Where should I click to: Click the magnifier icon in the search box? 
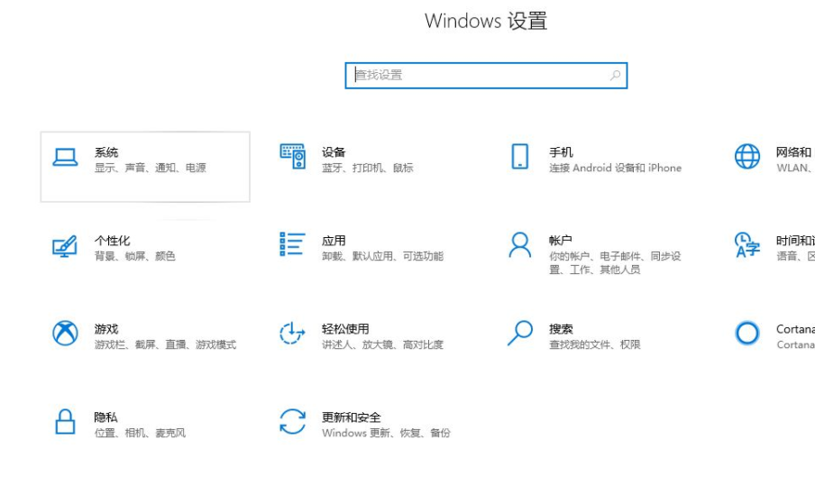pyautogui.click(x=615, y=76)
